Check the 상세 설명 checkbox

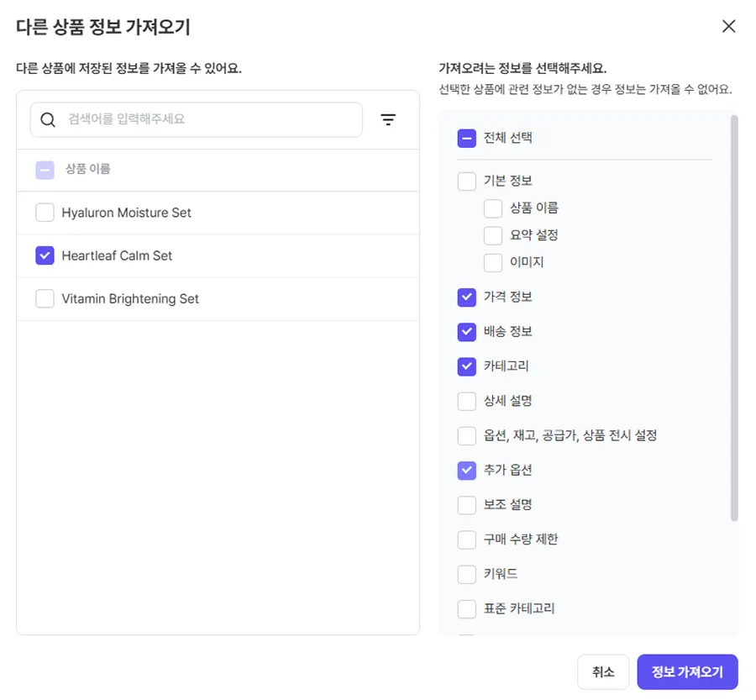(x=467, y=401)
